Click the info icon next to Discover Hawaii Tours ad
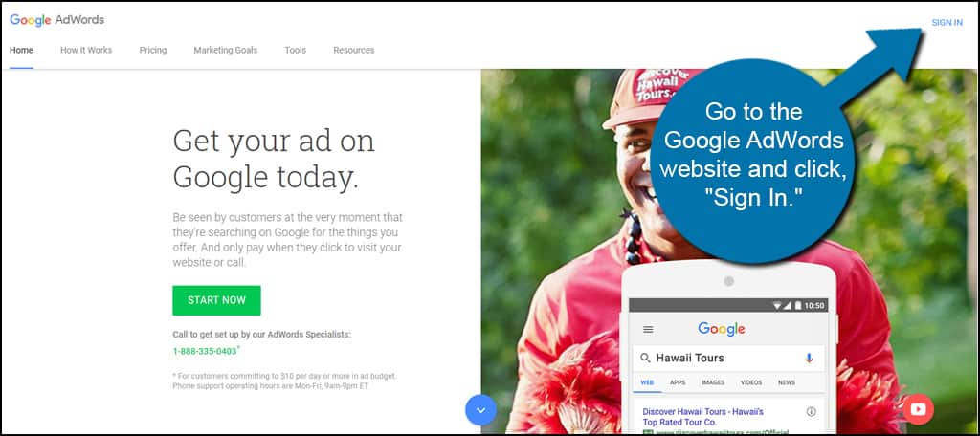Screen dimensions: 980x436 click(x=812, y=412)
